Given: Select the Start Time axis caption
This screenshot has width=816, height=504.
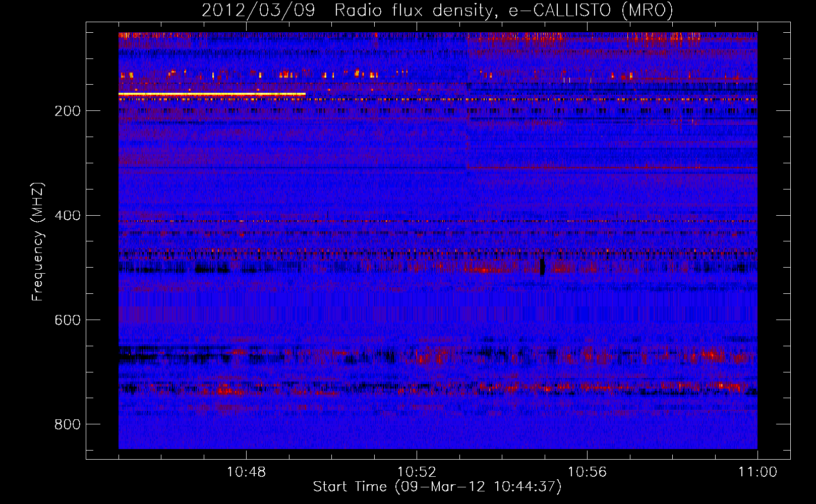Looking at the screenshot, I should tap(437, 487).
